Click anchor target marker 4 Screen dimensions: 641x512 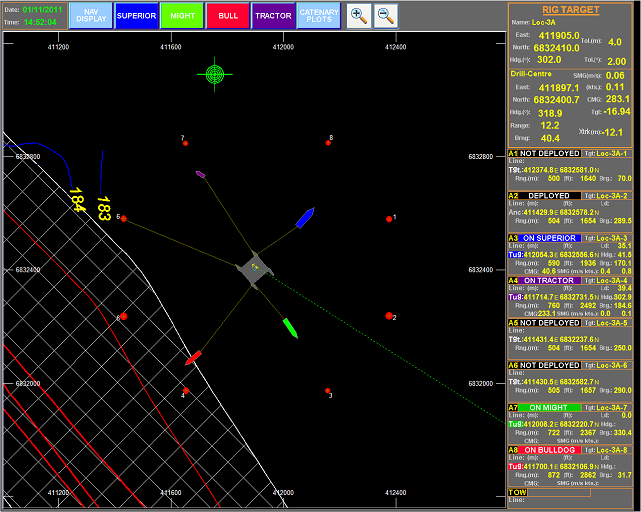pyautogui.click(x=186, y=391)
